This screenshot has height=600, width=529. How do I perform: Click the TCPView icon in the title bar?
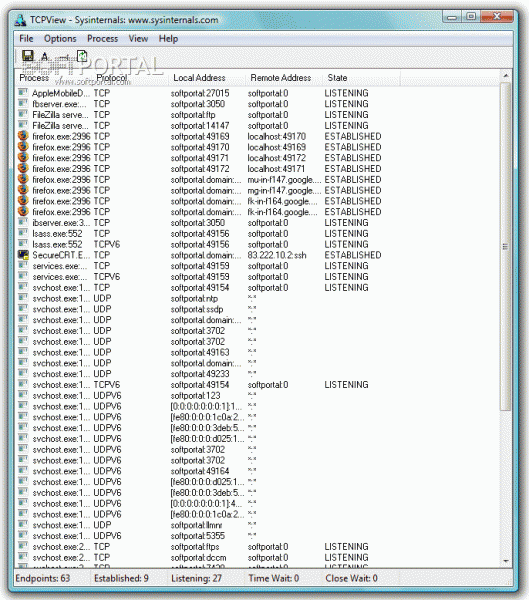pos(20,20)
